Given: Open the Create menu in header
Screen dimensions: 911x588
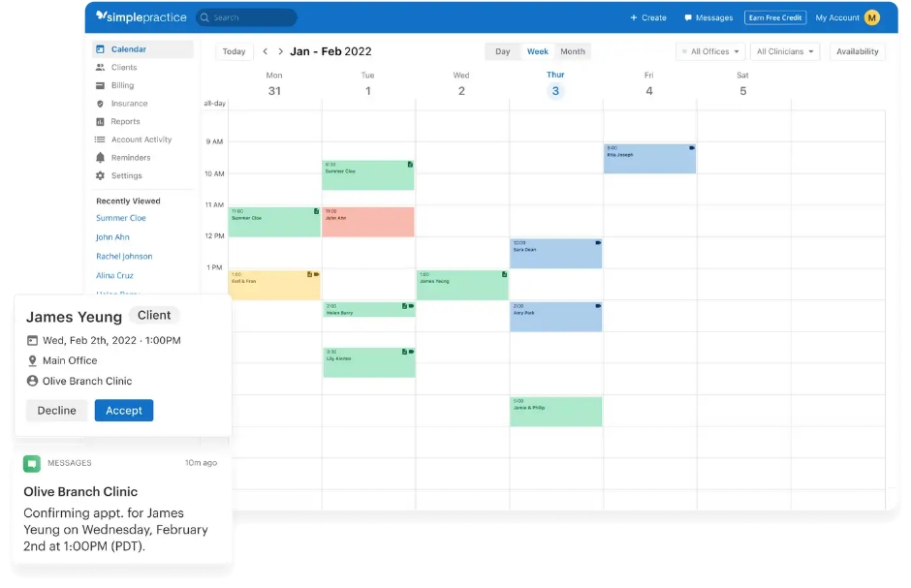Looking at the screenshot, I should point(648,17).
